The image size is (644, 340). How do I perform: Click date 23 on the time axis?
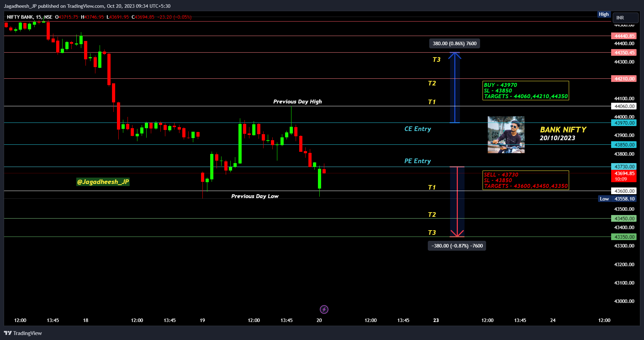click(x=436, y=320)
